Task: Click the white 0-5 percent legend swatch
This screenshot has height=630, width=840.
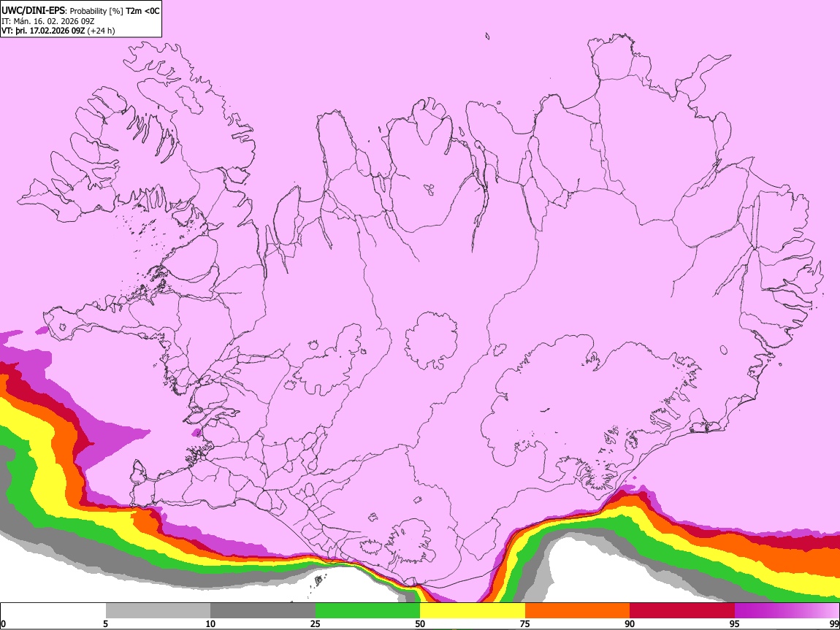Action: coord(53,611)
